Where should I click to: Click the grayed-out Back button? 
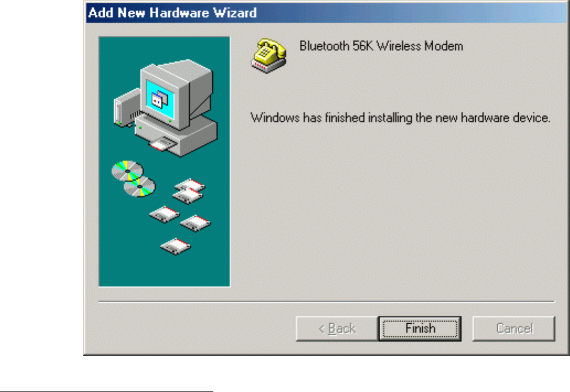coord(337,329)
